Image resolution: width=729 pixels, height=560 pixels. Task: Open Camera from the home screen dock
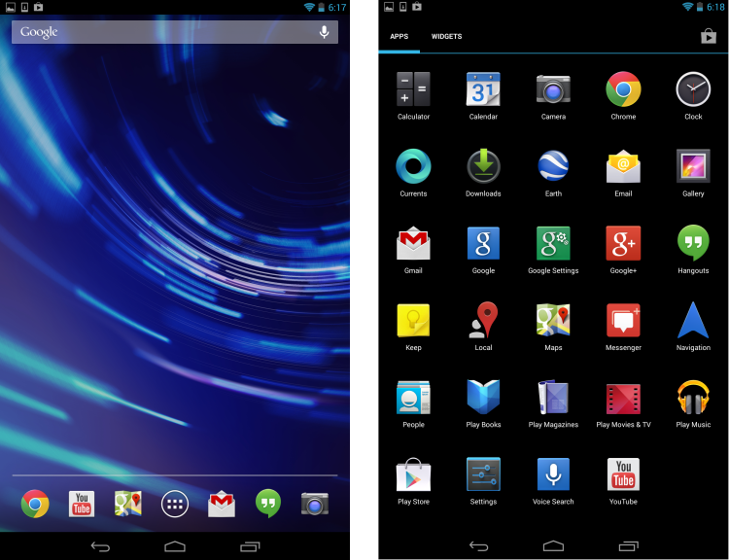click(315, 504)
